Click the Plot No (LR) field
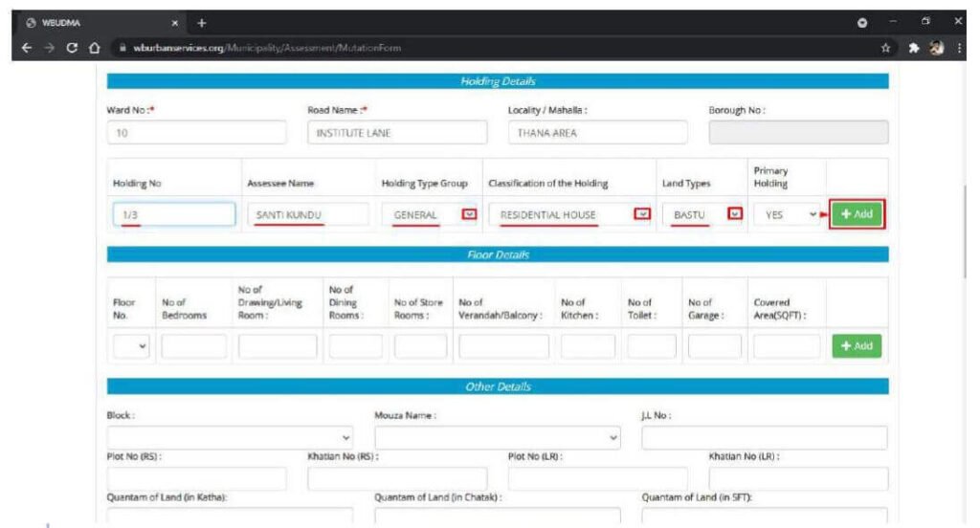The height and width of the screenshot is (528, 980). tap(597, 478)
